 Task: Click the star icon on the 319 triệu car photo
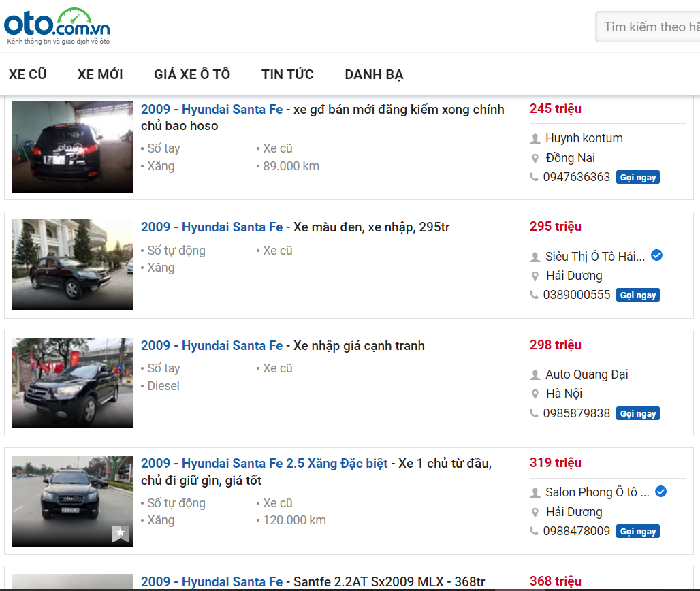[120, 533]
